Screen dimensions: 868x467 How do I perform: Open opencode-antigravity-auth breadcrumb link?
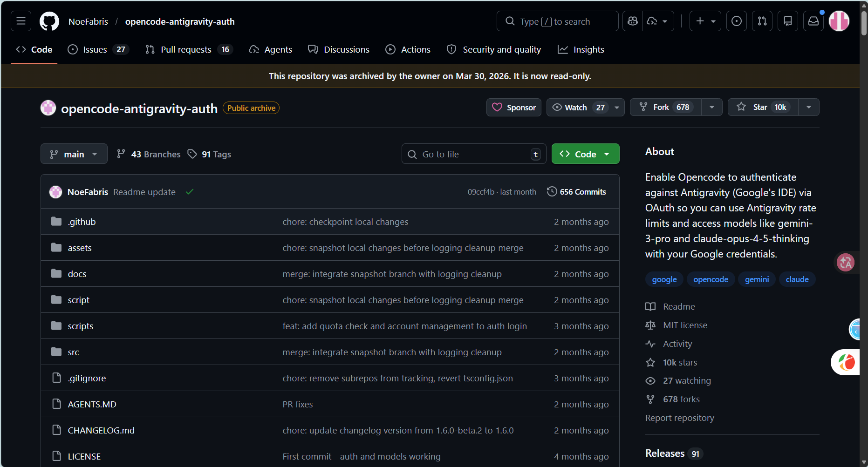(180, 21)
